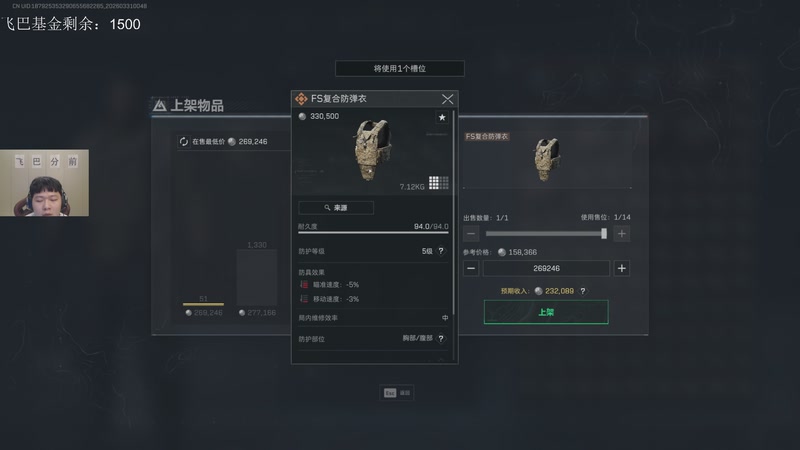The image size is (800, 450).
Task: Click the 269246 price input field
Action: coord(546,268)
